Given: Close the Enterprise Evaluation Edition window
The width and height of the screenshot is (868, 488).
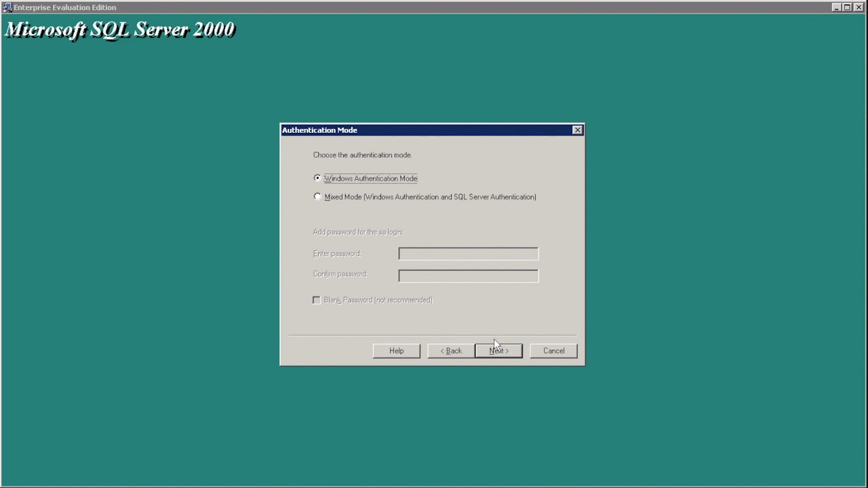Looking at the screenshot, I should 859,7.
